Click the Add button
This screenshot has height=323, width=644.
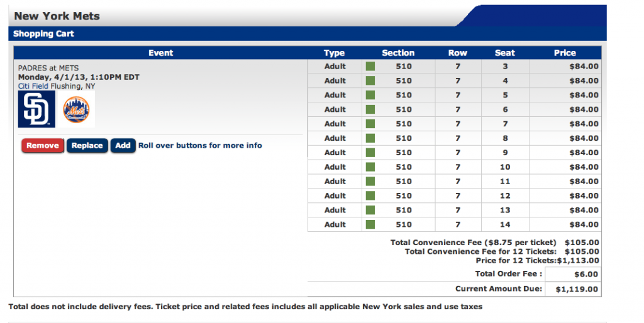[x=123, y=146]
